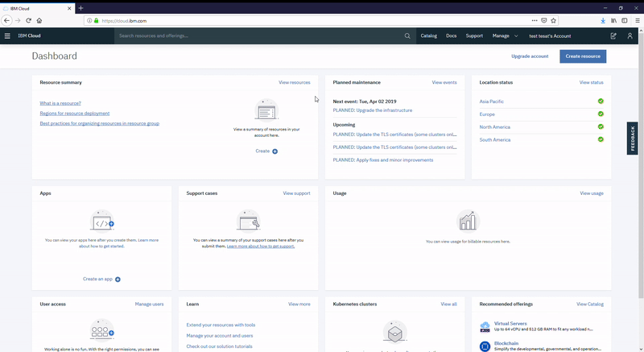Click Asia Pacific green status check
644x352 pixels.
(601, 101)
